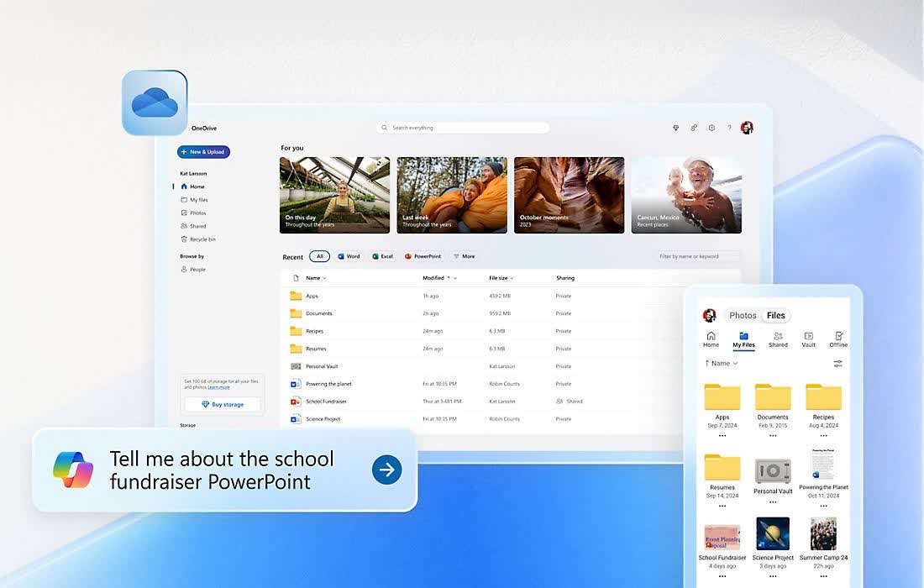This screenshot has height=588, width=924.
Task: Open the profile avatar in desktop header
Action: tap(748, 128)
